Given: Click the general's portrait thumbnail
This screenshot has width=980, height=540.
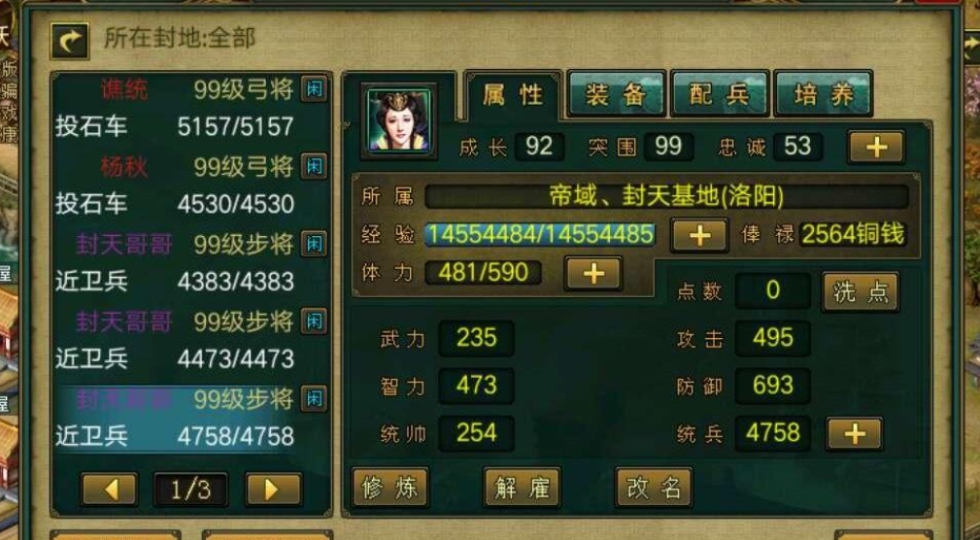Looking at the screenshot, I should pos(399,121).
